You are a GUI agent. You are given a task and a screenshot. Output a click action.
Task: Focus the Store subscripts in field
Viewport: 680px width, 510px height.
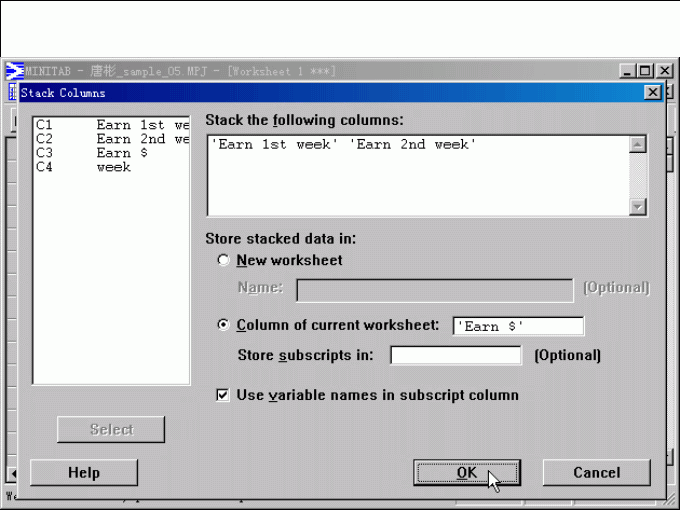point(455,355)
